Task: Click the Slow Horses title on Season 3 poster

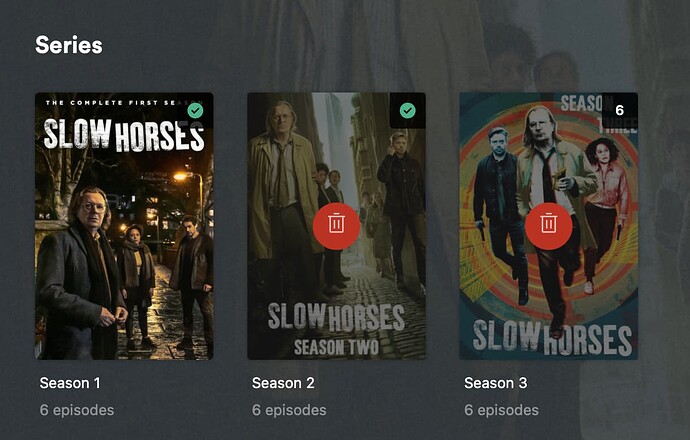Action: [552, 337]
